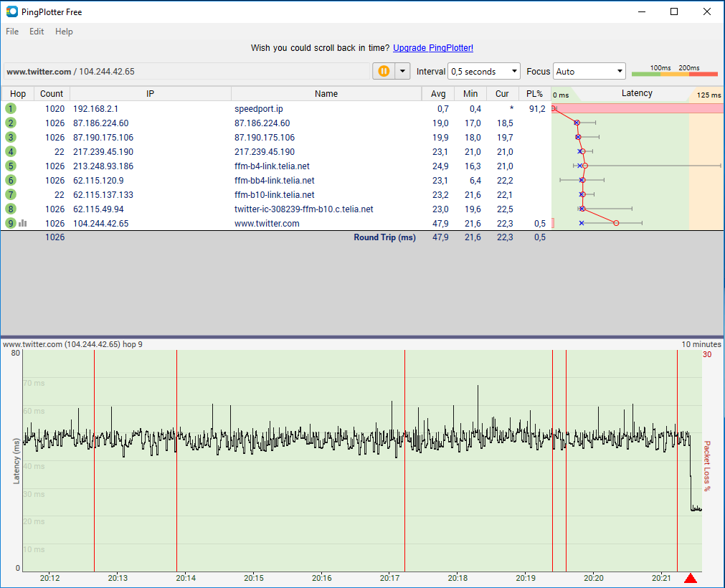This screenshot has width=725, height=588.
Task: Minimize the PingPlotter window
Action: 642,11
